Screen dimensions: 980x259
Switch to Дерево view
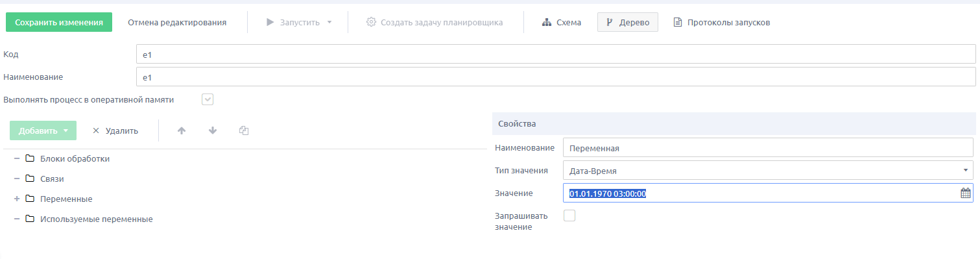coord(628,22)
